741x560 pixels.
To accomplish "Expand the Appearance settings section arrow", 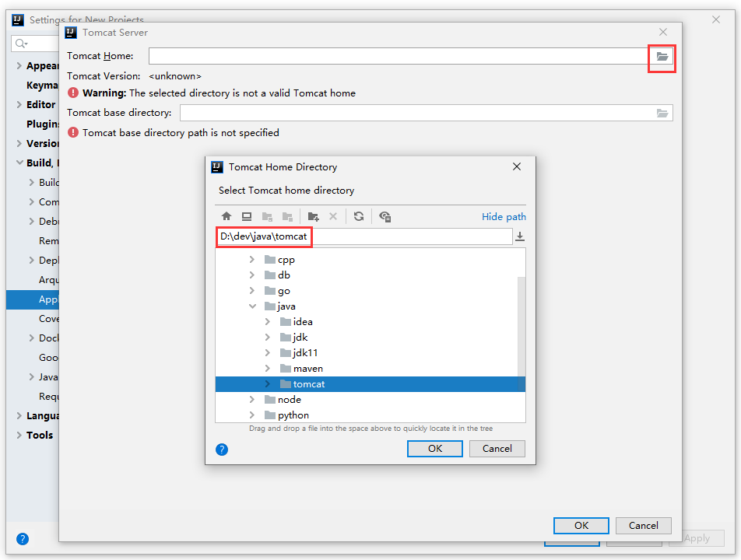I will (x=19, y=65).
